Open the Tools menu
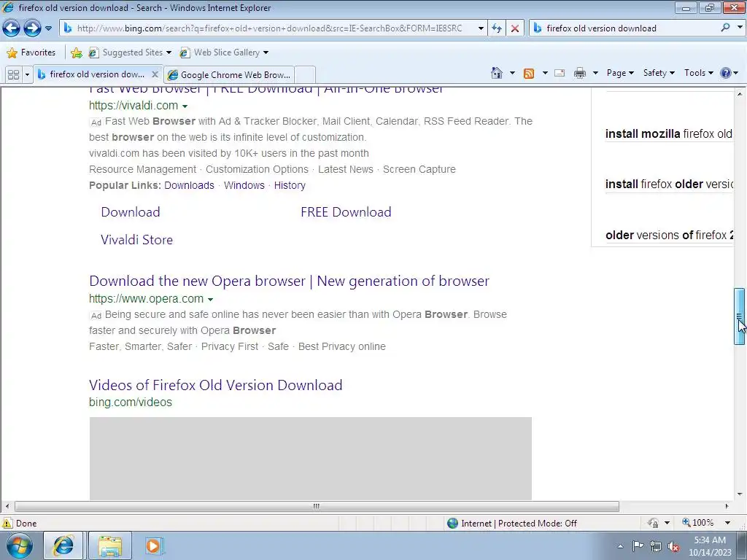The height and width of the screenshot is (560, 747). click(698, 73)
